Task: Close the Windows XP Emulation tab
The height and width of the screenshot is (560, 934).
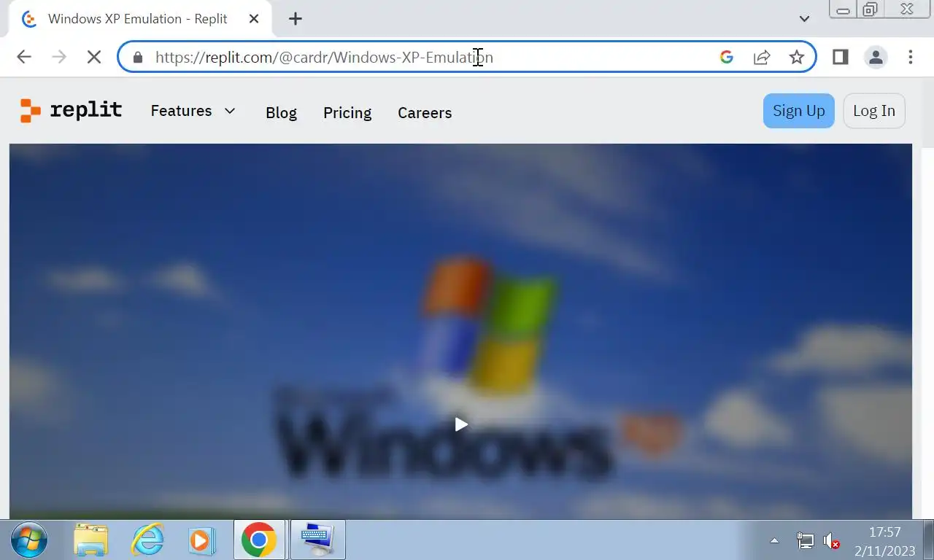Action: point(254,19)
